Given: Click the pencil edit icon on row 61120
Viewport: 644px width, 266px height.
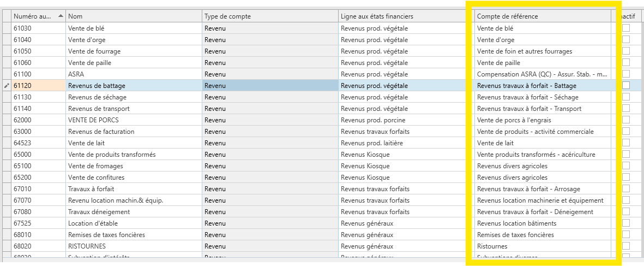Looking at the screenshot, I should (x=6, y=86).
